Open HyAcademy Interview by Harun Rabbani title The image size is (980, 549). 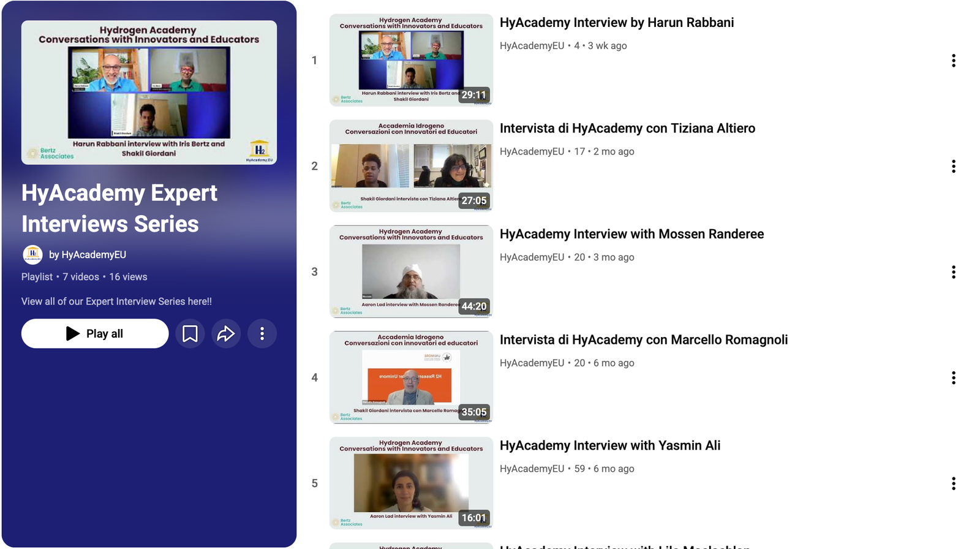pos(617,23)
